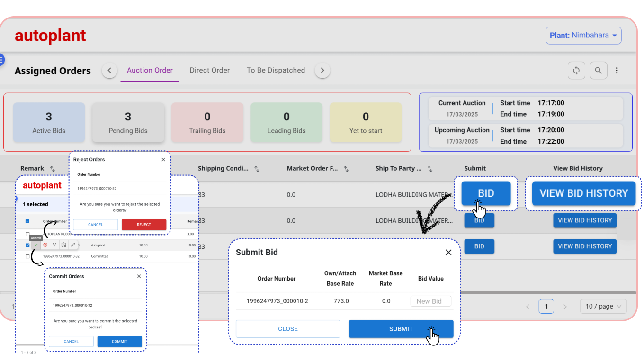Sort by the Remark column icon
This screenshot has height=354, width=644.
(x=53, y=169)
